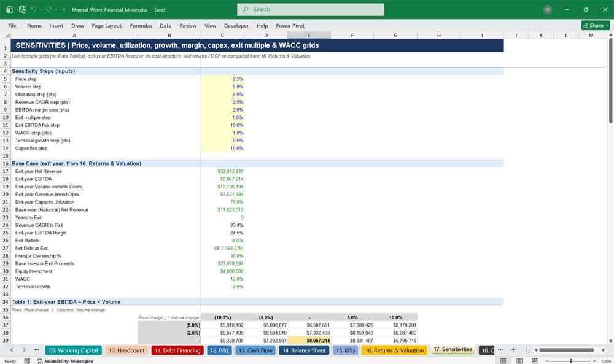Image resolution: width=614 pixels, height=364 pixels.
Task: Switch to 11. Debt Financing sheet
Action: [x=177, y=350]
